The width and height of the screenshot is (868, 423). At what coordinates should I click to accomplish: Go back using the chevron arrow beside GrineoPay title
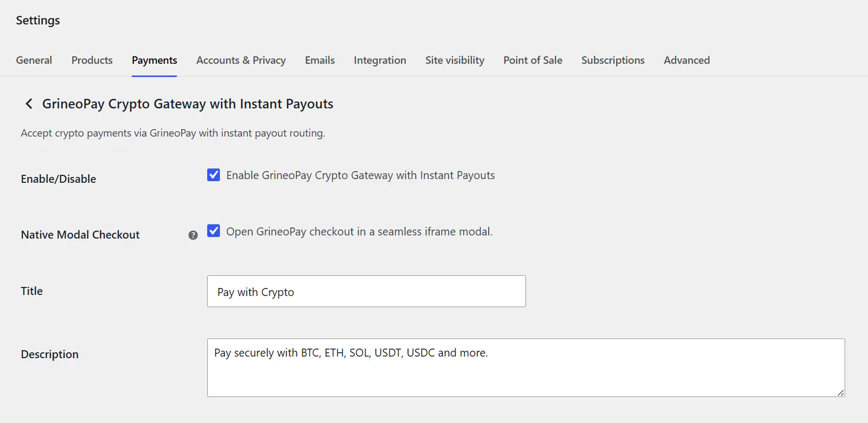click(29, 104)
